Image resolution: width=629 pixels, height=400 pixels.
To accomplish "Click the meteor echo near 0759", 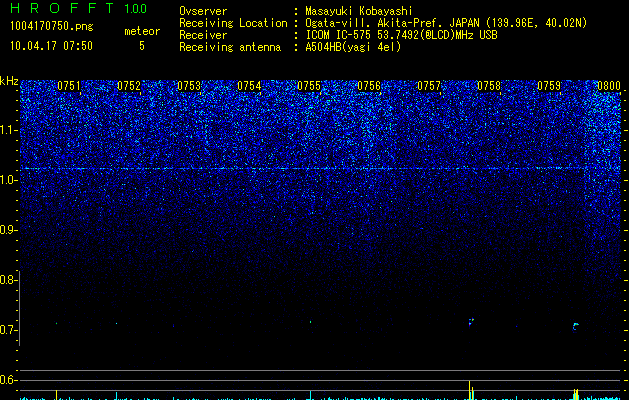I will 576,327.
